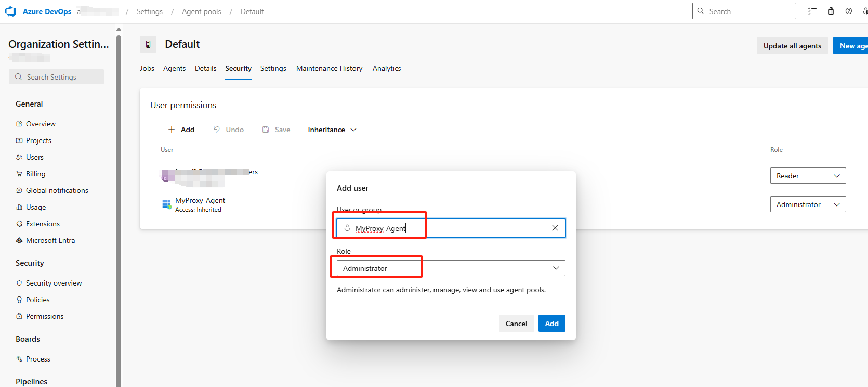
Task: Open the Role dropdown in Add user dialog
Action: [x=451, y=268]
